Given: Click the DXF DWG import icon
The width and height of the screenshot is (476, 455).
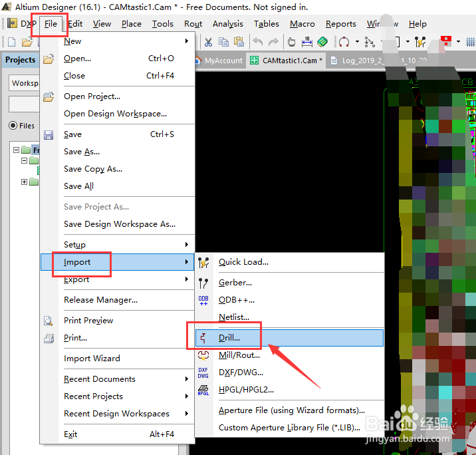Looking at the screenshot, I should (203, 373).
